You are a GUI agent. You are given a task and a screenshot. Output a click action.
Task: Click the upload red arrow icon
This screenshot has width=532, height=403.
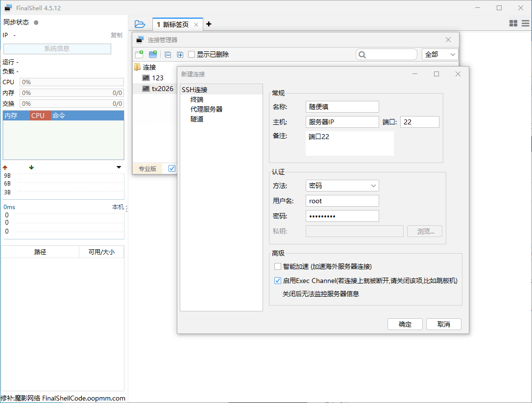[5, 167]
